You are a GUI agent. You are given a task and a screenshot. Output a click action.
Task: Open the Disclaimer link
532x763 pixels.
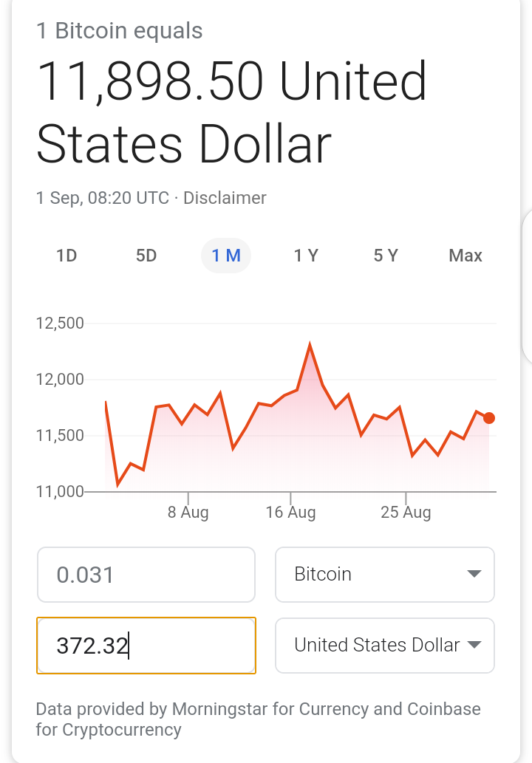225,198
